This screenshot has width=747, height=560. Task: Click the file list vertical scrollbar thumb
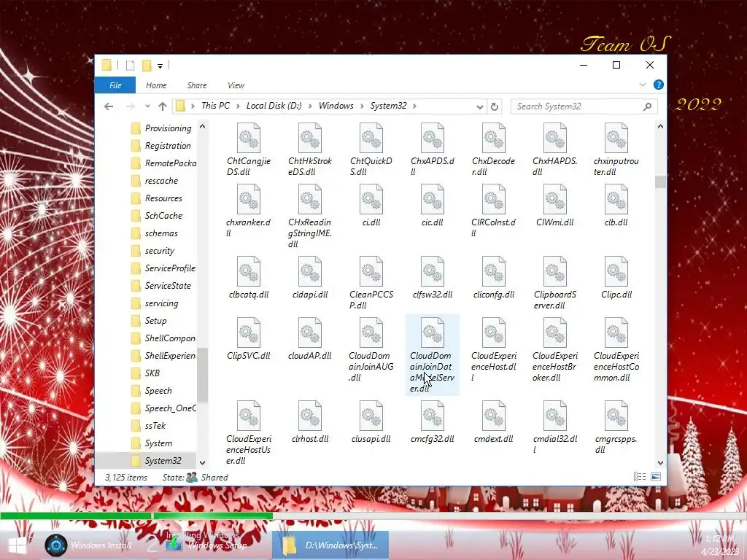coord(660,182)
